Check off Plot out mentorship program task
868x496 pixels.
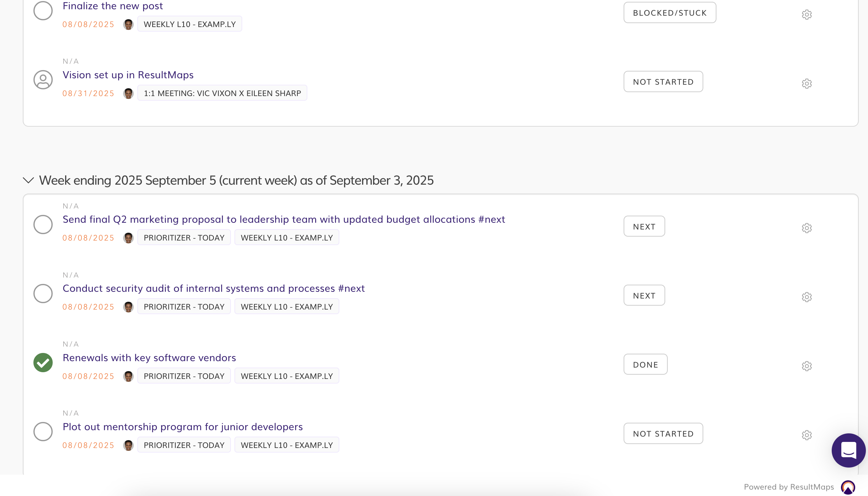click(x=43, y=432)
